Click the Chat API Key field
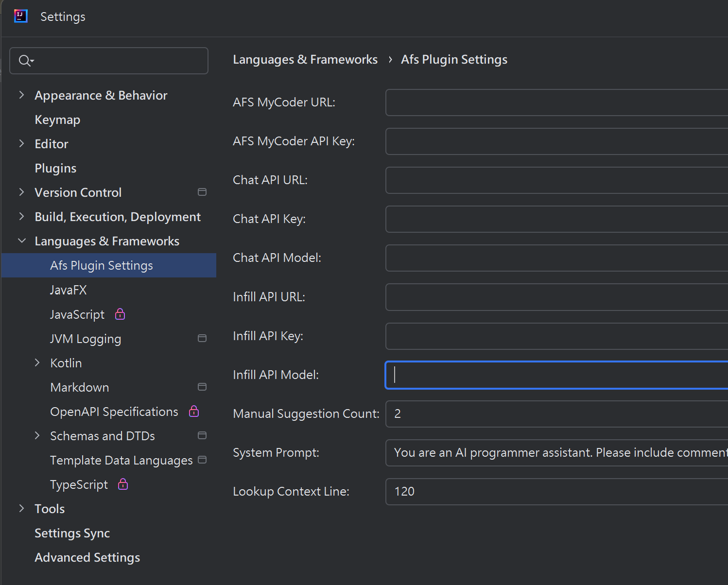This screenshot has width=728, height=585. [557, 219]
